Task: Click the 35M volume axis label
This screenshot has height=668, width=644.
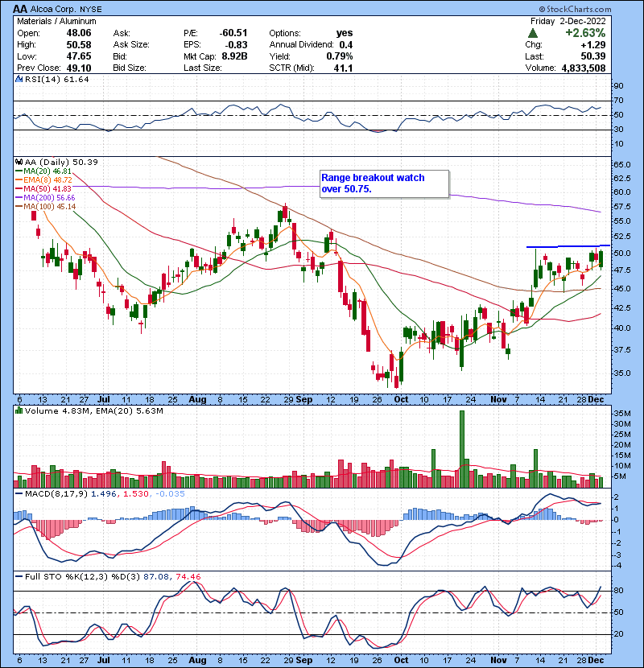Action: point(622,413)
